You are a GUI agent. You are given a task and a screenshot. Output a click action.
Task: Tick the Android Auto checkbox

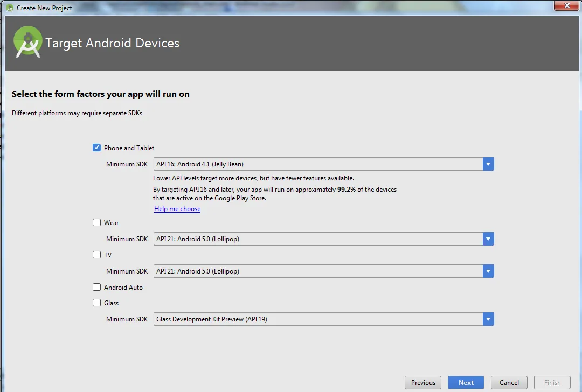96,287
